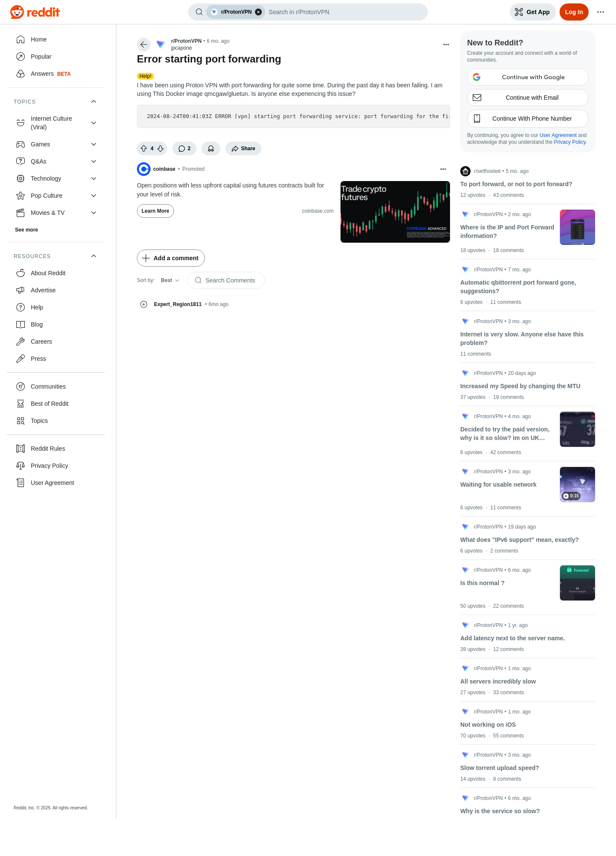Open the Trade crypto futures ad image
This screenshot has width=616, height=856.
pos(395,212)
